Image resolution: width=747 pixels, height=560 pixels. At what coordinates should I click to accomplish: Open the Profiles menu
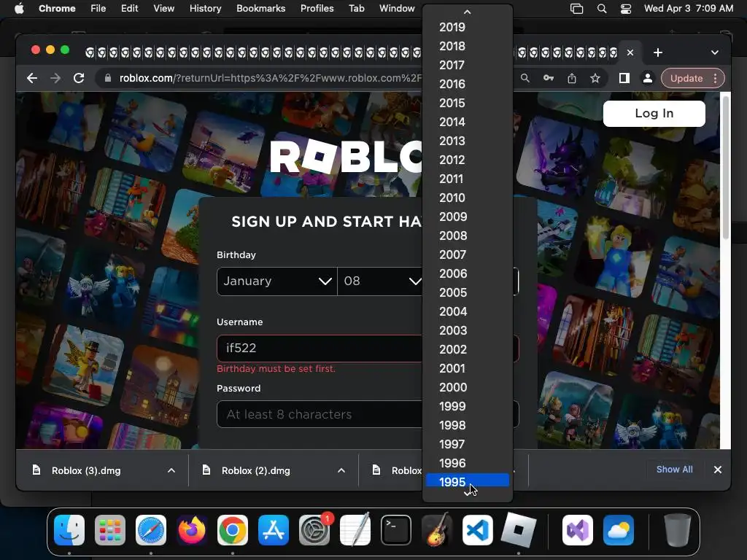click(x=317, y=8)
